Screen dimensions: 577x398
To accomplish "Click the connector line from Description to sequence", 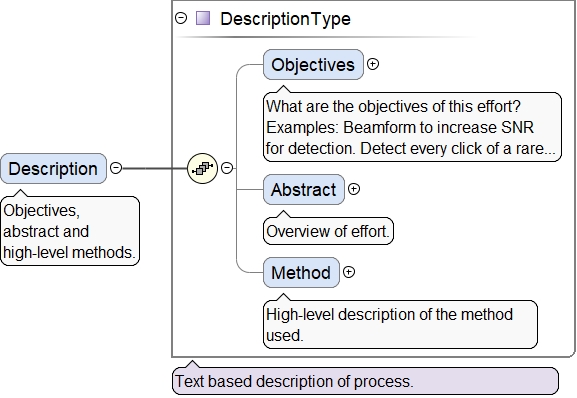I will pos(155,168).
